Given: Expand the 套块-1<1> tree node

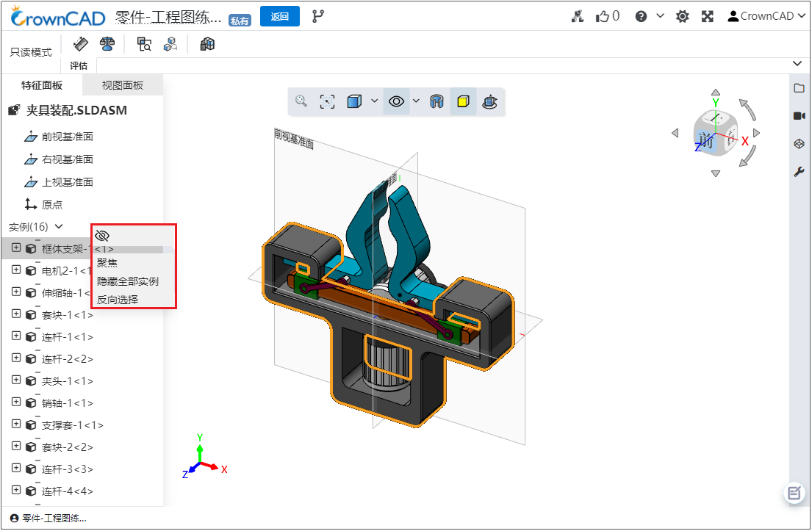Looking at the screenshot, I should 16,314.
